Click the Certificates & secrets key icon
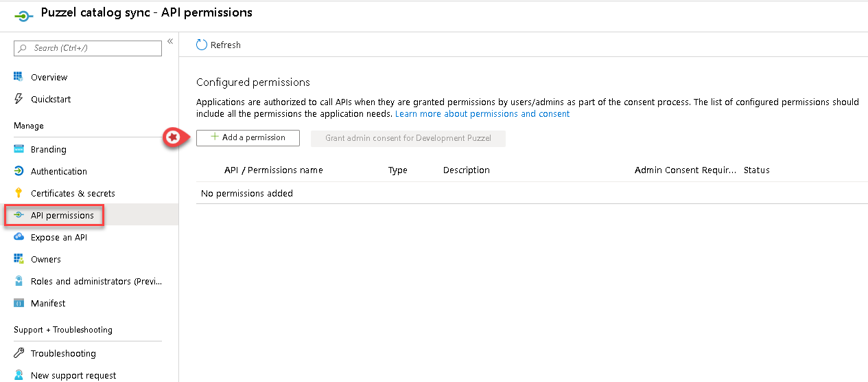The height and width of the screenshot is (382, 868). [x=19, y=193]
